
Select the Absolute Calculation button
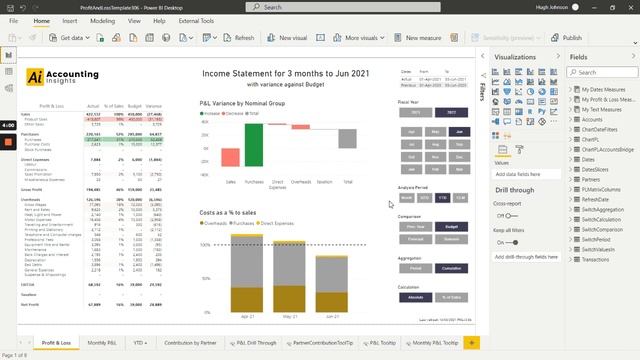pos(416,297)
